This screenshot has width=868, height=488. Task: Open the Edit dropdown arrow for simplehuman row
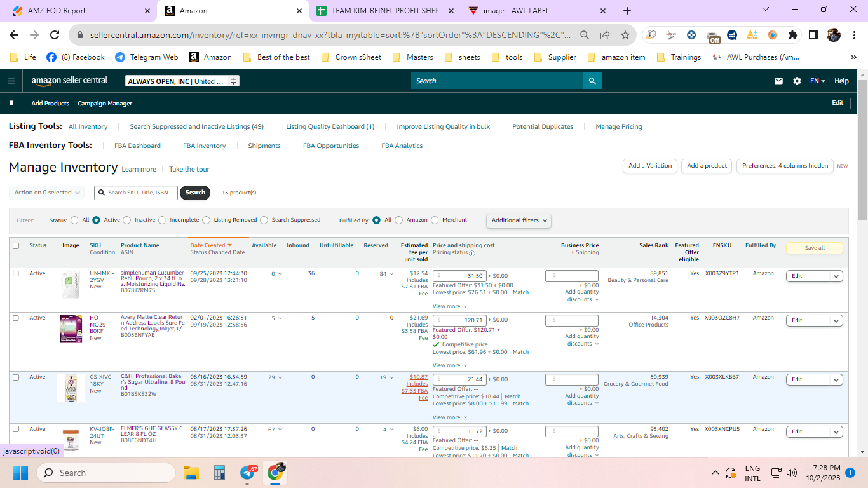point(837,276)
